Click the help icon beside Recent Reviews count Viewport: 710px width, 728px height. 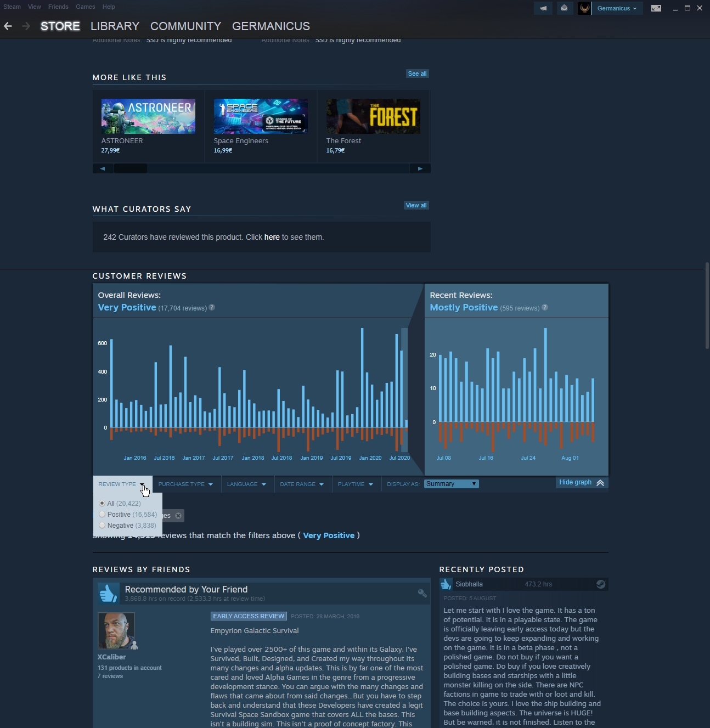tap(545, 308)
